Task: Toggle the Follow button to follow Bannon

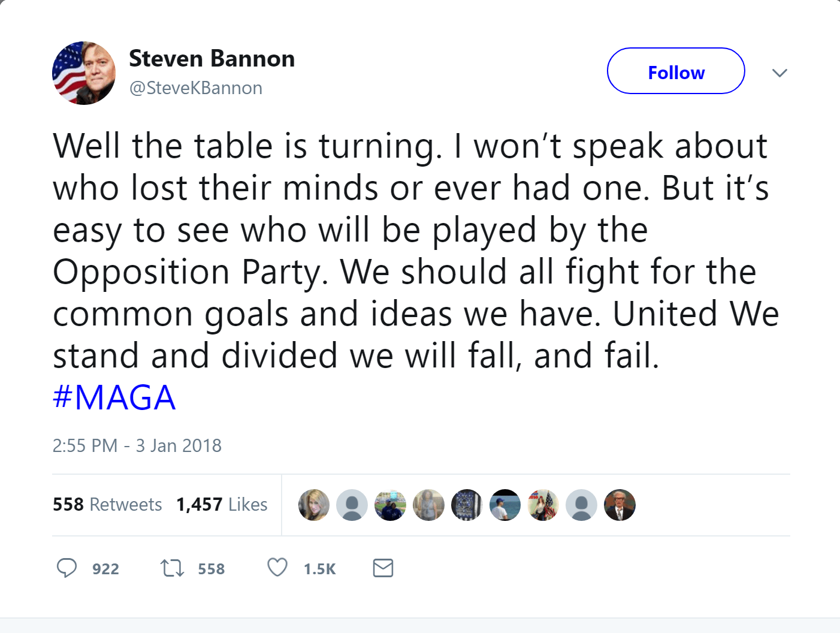Action: pos(675,71)
